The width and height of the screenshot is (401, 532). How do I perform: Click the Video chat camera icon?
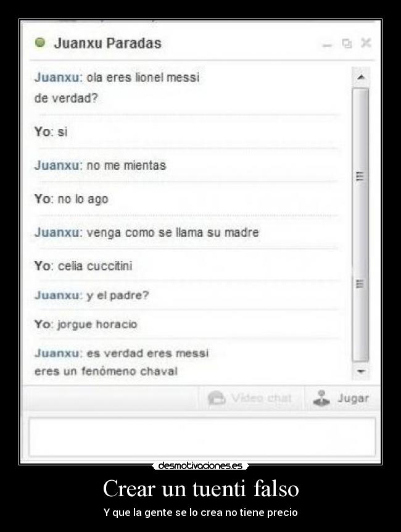click(217, 398)
